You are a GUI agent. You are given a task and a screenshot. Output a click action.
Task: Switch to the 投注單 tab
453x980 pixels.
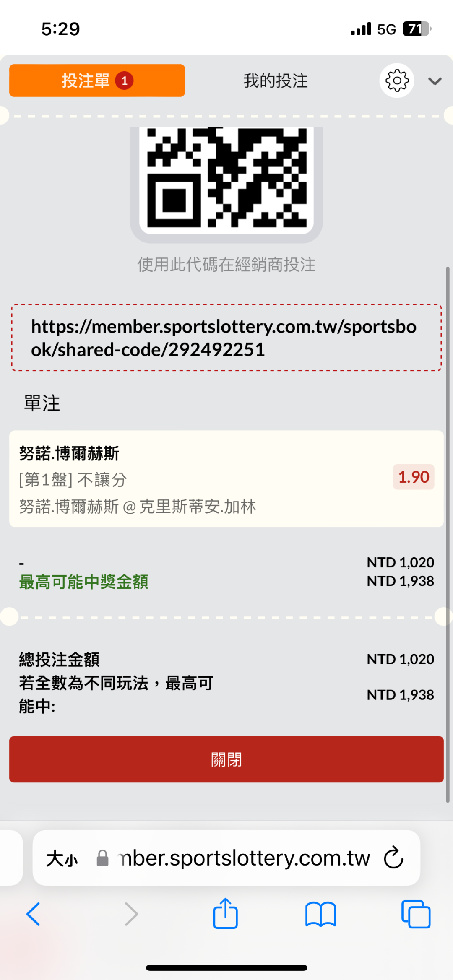97,81
